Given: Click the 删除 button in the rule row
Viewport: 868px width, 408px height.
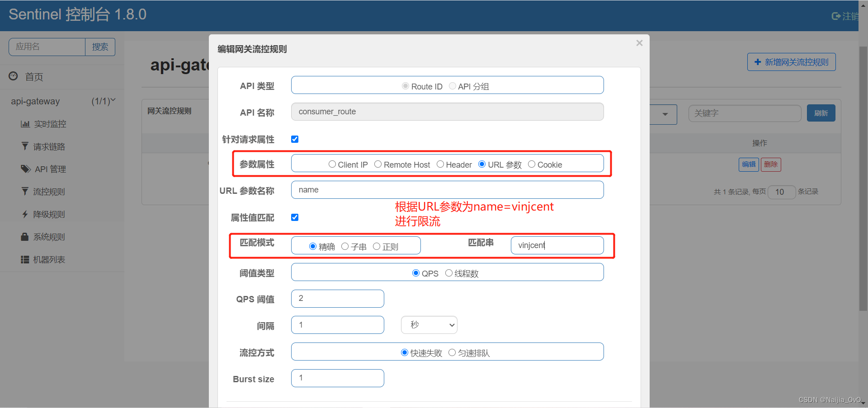Looking at the screenshot, I should [x=771, y=164].
